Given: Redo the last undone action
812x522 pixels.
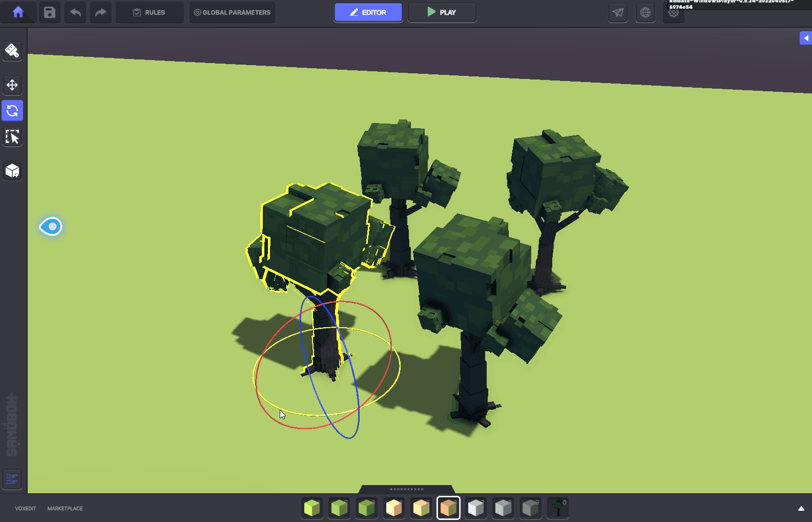Looking at the screenshot, I should tap(101, 12).
